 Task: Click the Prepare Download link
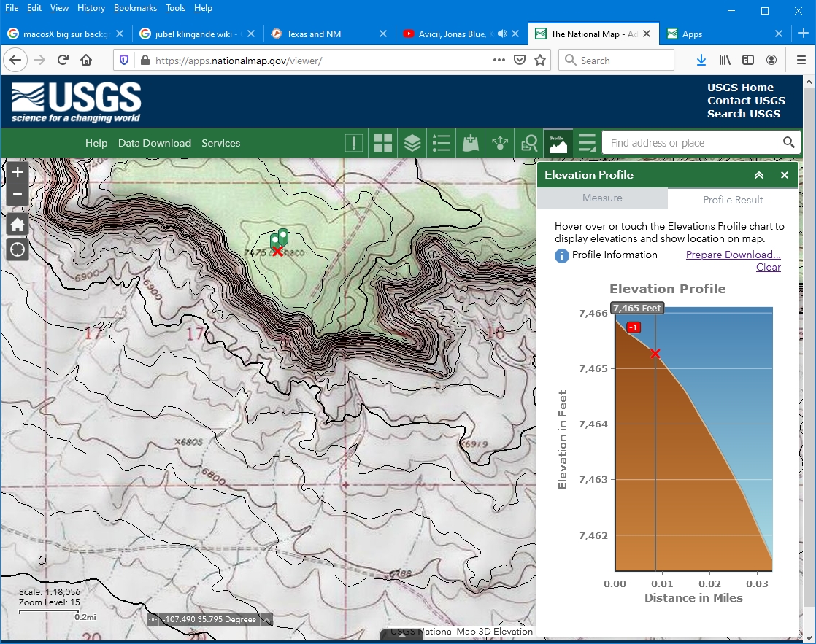733,255
